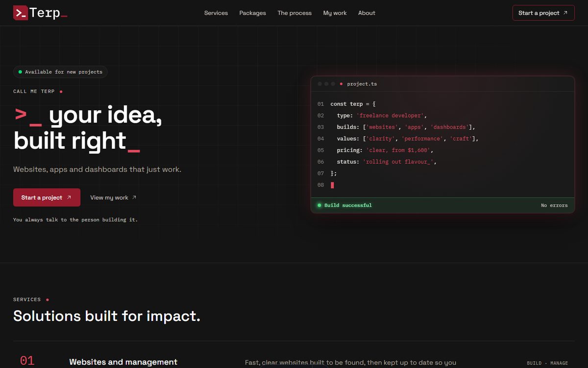Follow the View my work link

(x=113, y=197)
